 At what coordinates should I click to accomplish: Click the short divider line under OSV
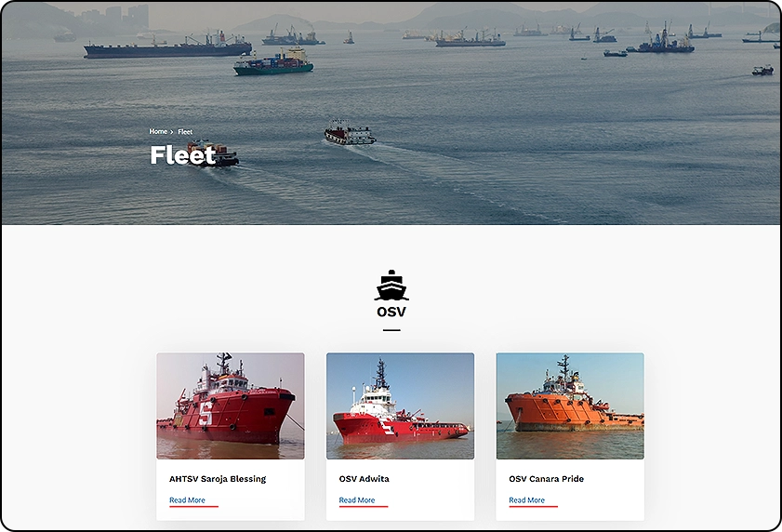pyautogui.click(x=391, y=330)
